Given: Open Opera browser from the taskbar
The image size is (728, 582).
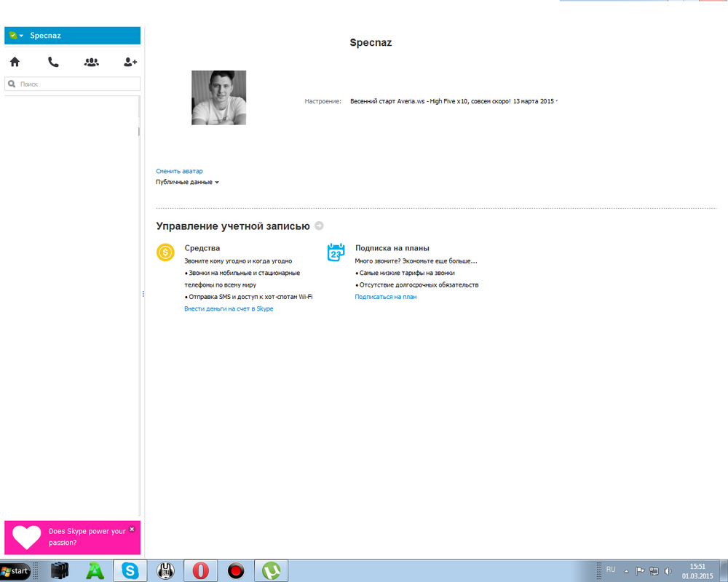Looking at the screenshot, I should pos(200,571).
